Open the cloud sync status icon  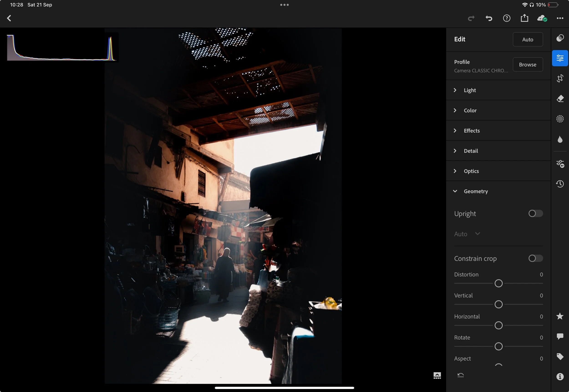(542, 18)
